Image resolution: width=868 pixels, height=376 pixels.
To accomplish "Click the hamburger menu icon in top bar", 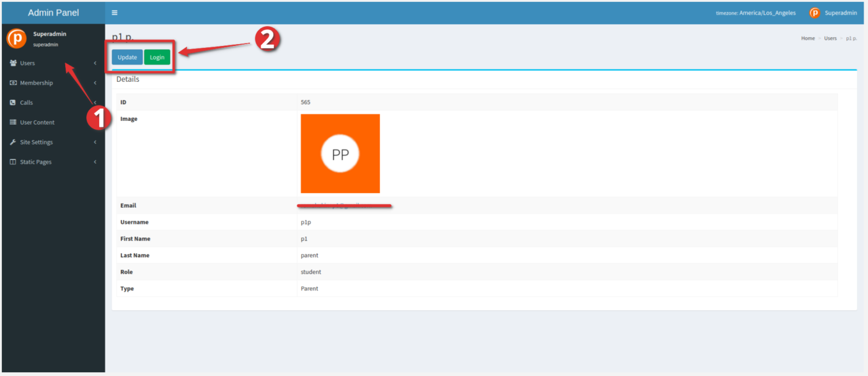I will [115, 12].
